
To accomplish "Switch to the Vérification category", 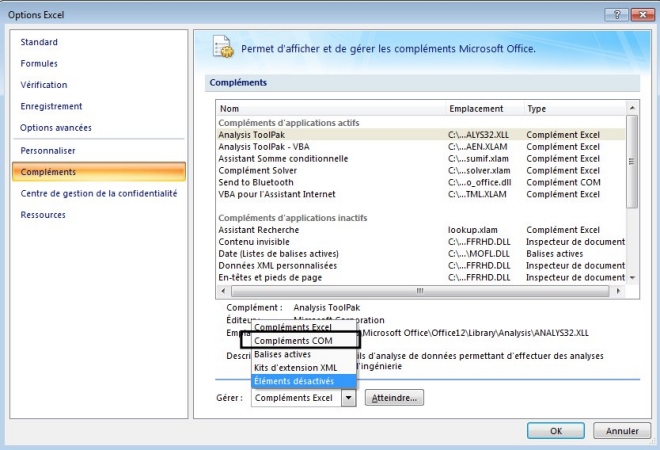I will pos(44,85).
